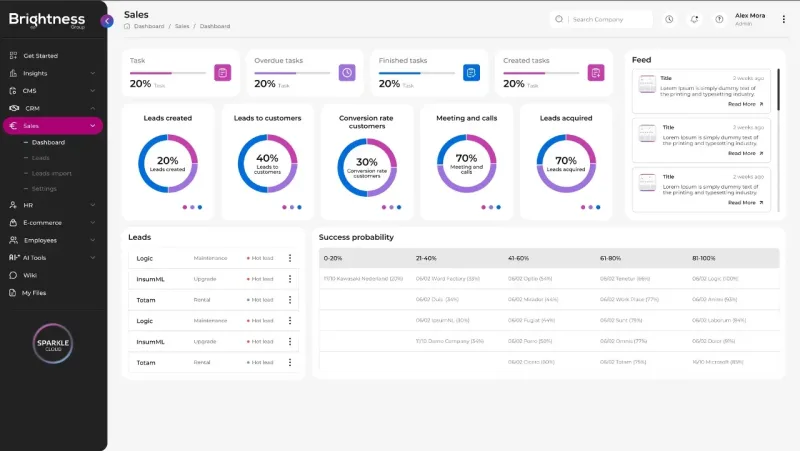The width and height of the screenshot is (800, 451).
Task: Click the clock history icon in header
Action: pyautogui.click(x=669, y=19)
